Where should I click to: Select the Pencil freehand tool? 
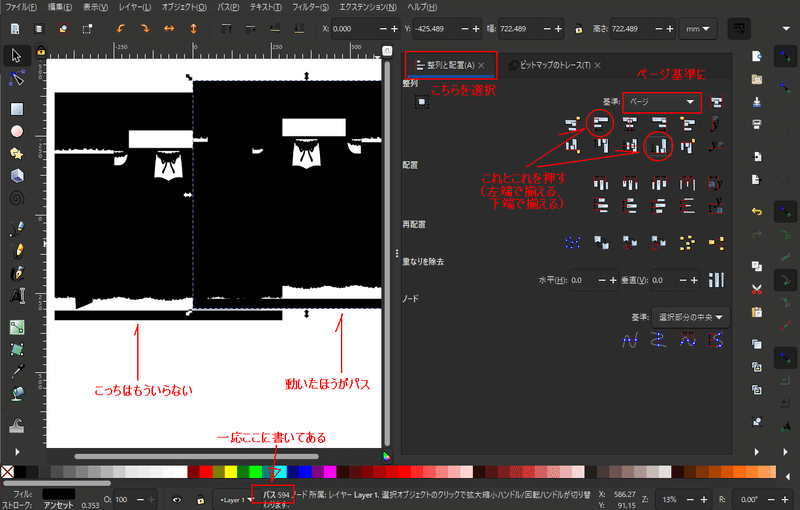(x=17, y=251)
